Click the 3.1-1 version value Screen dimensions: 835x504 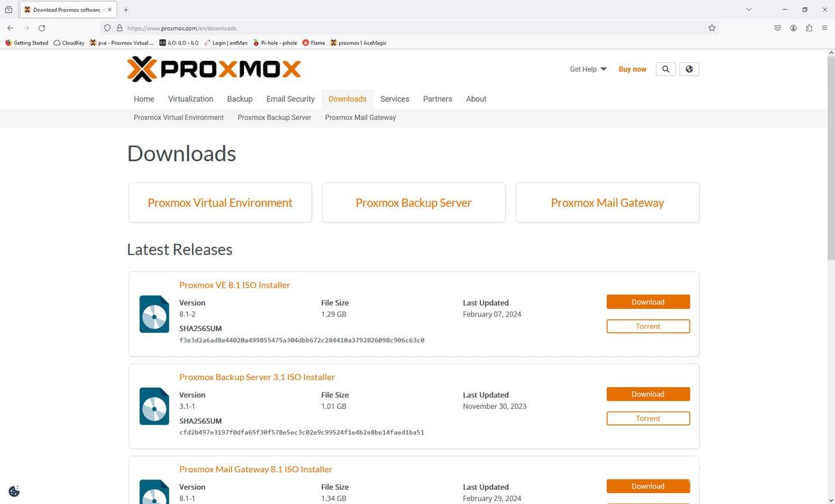[188, 406]
